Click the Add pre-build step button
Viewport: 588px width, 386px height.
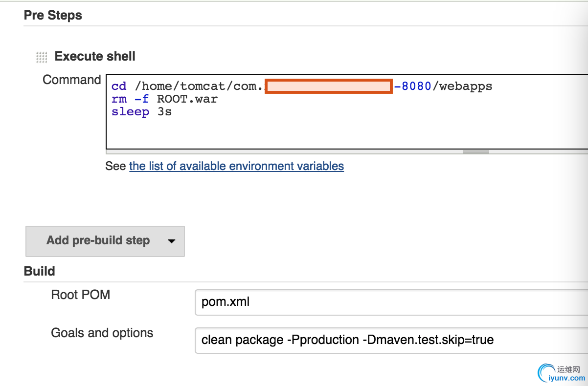(x=98, y=241)
